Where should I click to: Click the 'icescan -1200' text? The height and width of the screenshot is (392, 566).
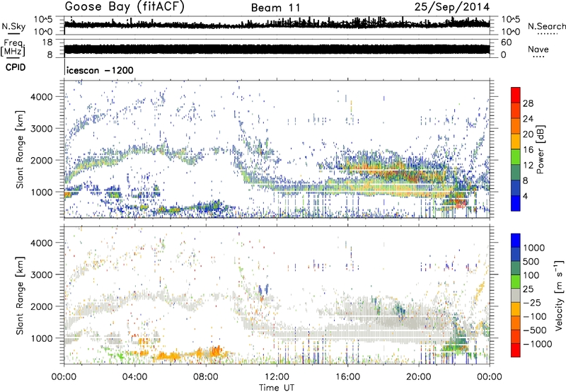[100, 70]
